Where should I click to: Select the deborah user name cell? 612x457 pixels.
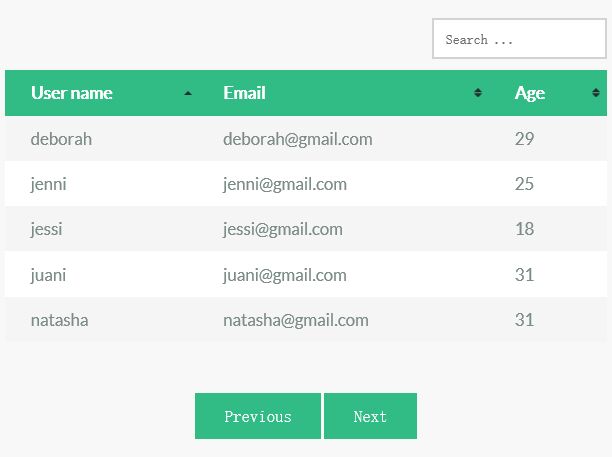(61, 139)
